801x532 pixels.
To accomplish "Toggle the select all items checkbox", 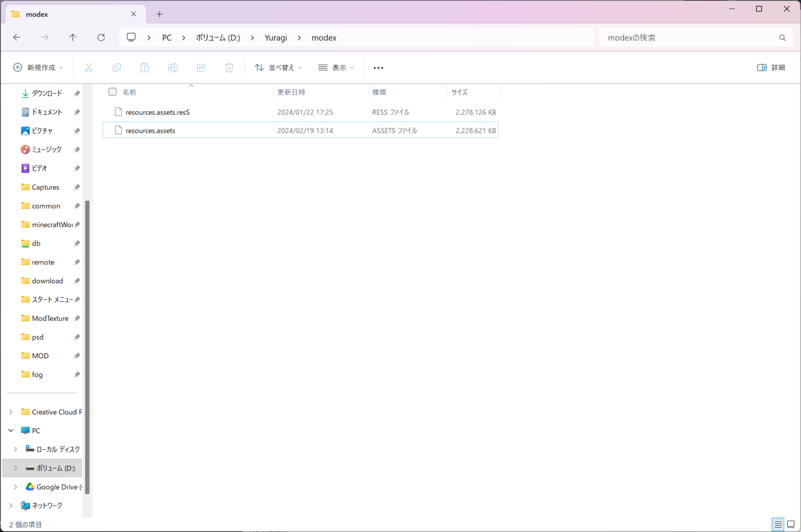I will click(x=112, y=92).
